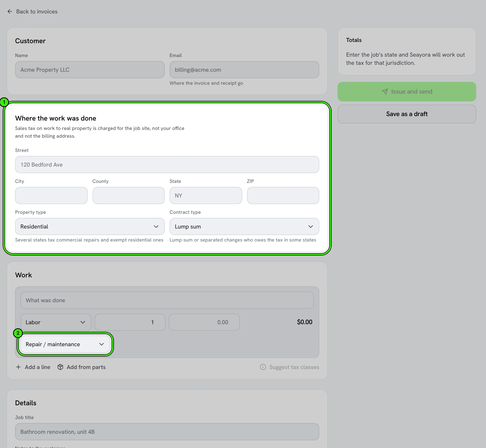
Task: Click the quantity field showing 1
Action: click(130, 322)
